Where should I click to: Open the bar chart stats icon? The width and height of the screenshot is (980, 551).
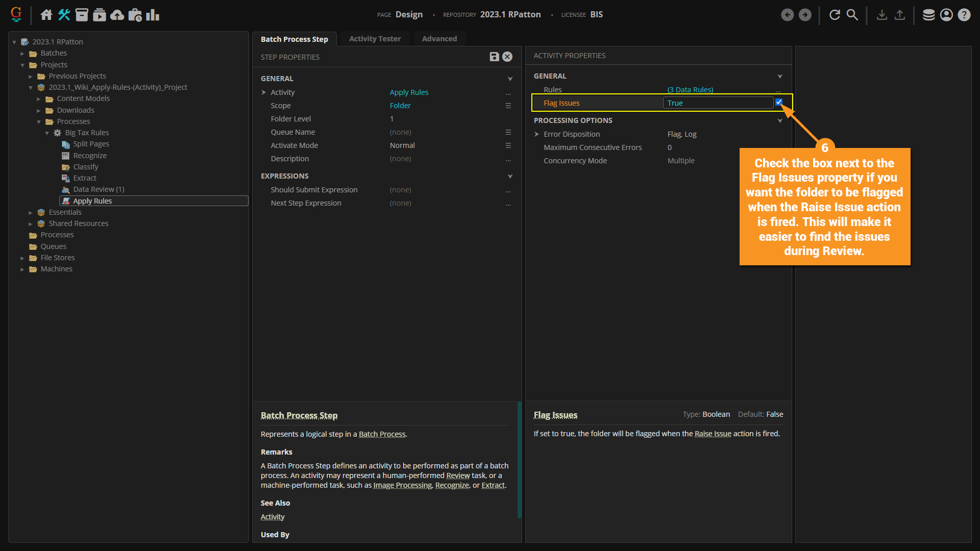153,15
